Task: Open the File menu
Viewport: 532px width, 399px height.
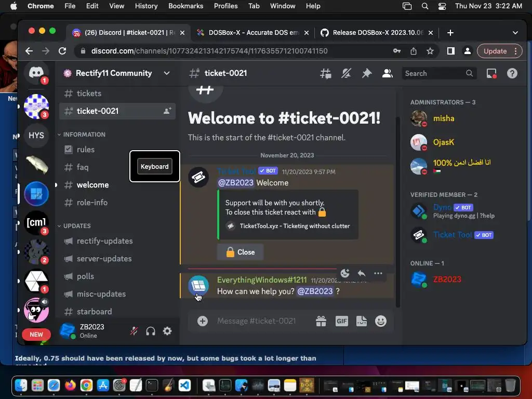Action: 70,6
